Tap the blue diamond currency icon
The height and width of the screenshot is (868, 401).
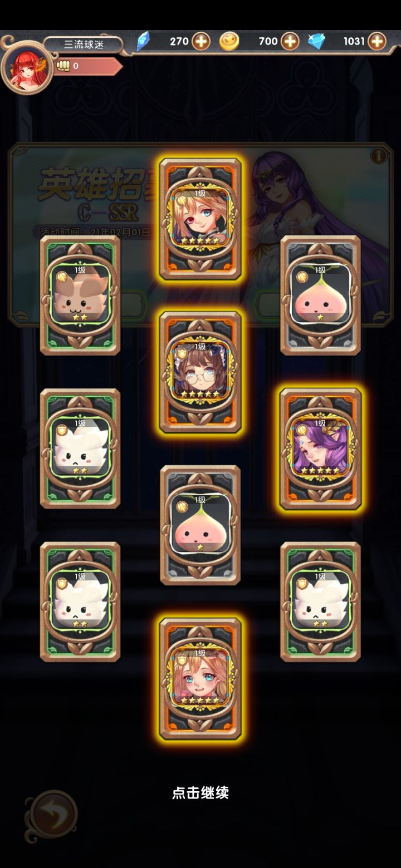317,41
